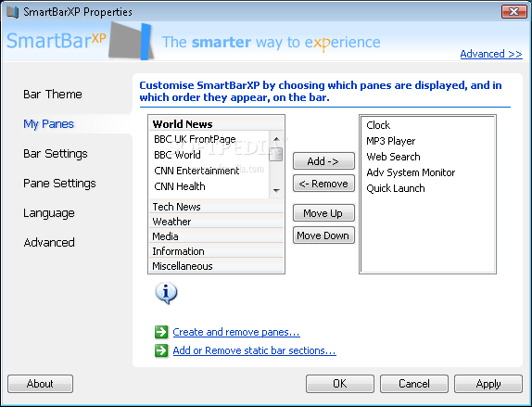Viewport: 532px width, 407px height.
Task: Expand the Tech News category
Action: point(217,207)
